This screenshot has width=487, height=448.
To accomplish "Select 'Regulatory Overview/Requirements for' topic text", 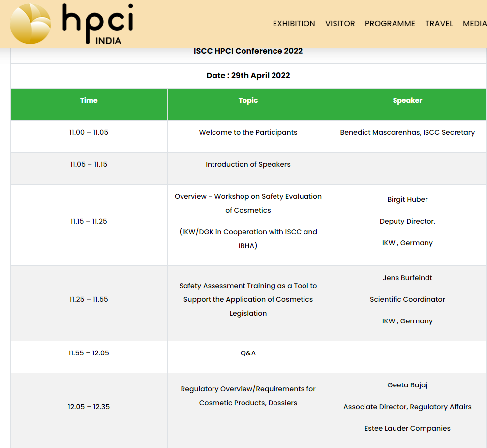I will 248,389.
